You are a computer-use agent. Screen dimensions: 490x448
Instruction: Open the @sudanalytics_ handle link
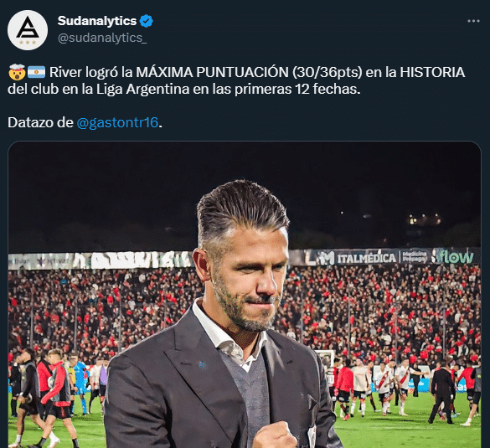click(102, 38)
